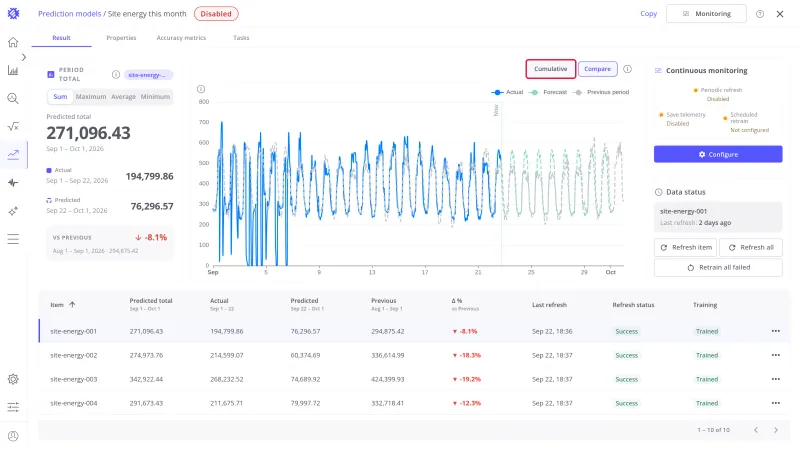The width and height of the screenshot is (800, 450).
Task: Click Success status in site-energy-004 row
Action: 627,403
